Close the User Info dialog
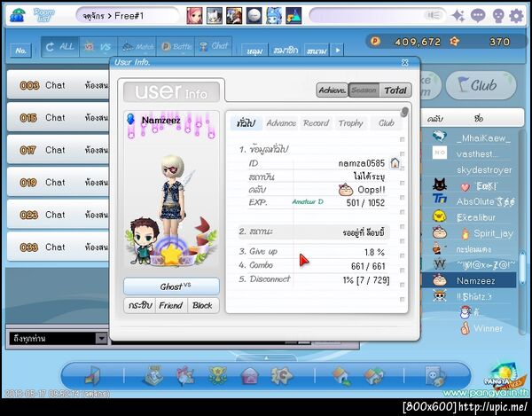 405,62
